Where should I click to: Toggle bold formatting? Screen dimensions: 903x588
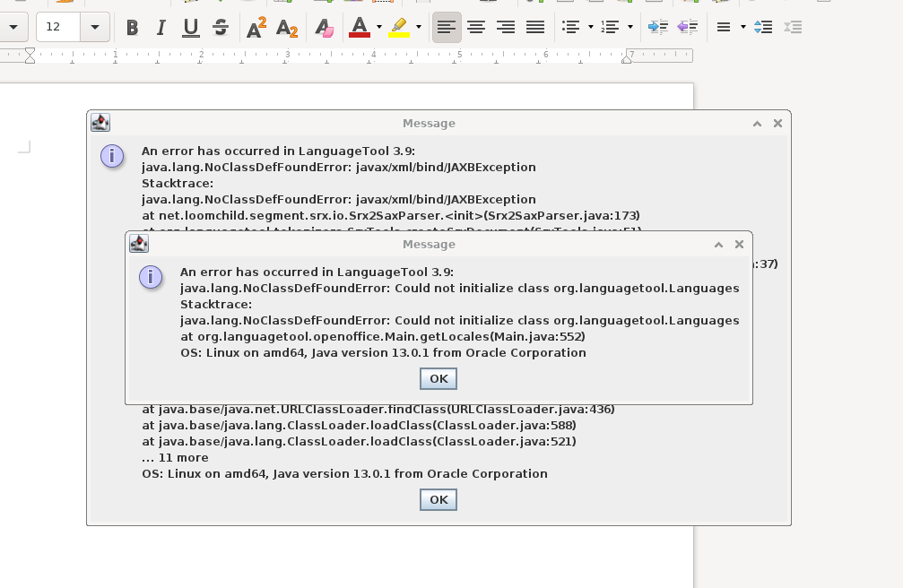coord(132,27)
